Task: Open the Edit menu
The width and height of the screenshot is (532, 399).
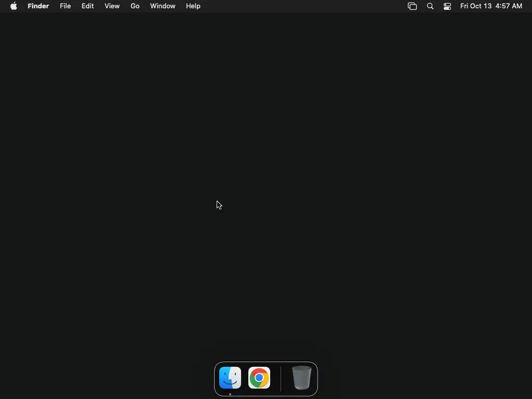Action: click(87, 6)
